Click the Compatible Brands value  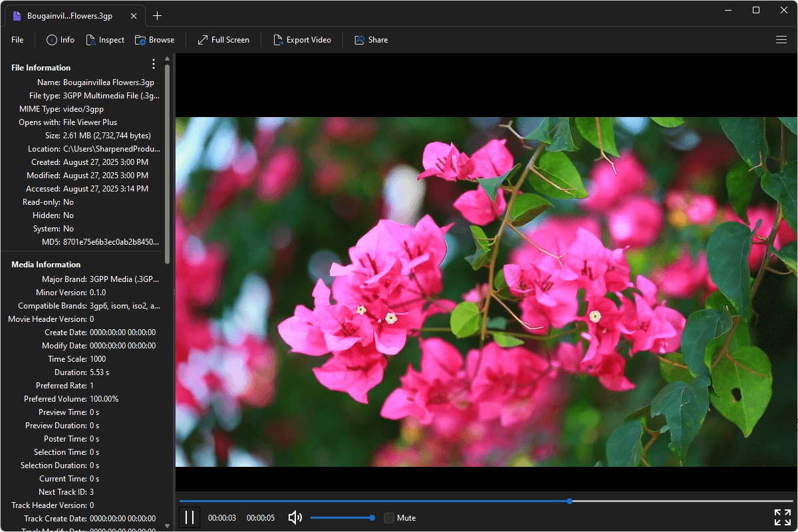coord(125,306)
